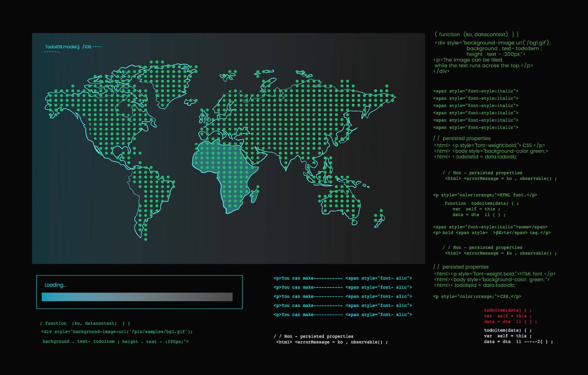Image resolution: width=588 pixels, height=375 pixels.
Task: Click the bottom-left "/pix/samples/bg1.gif" div line
Action: tap(117, 332)
